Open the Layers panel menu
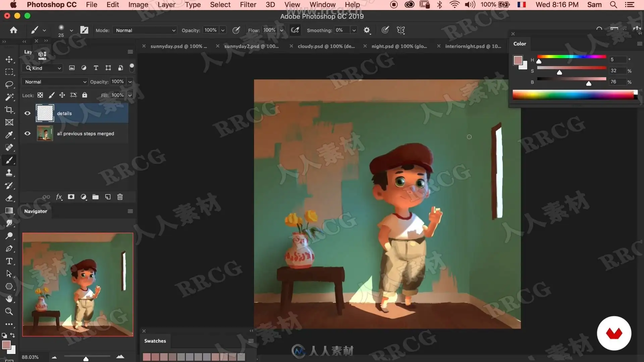Viewport: 644px width, 362px height. [130, 52]
